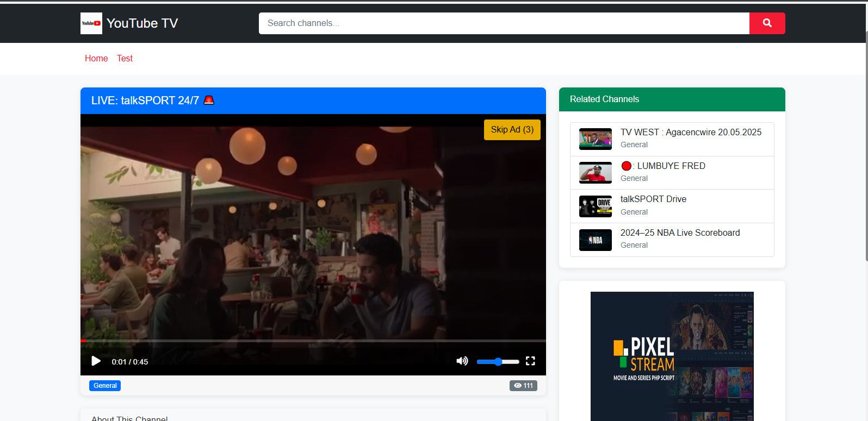Open 2024–25 NBA Live Scoreboard title
The width and height of the screenshot is (868, 421).
[x=680, y=233]
